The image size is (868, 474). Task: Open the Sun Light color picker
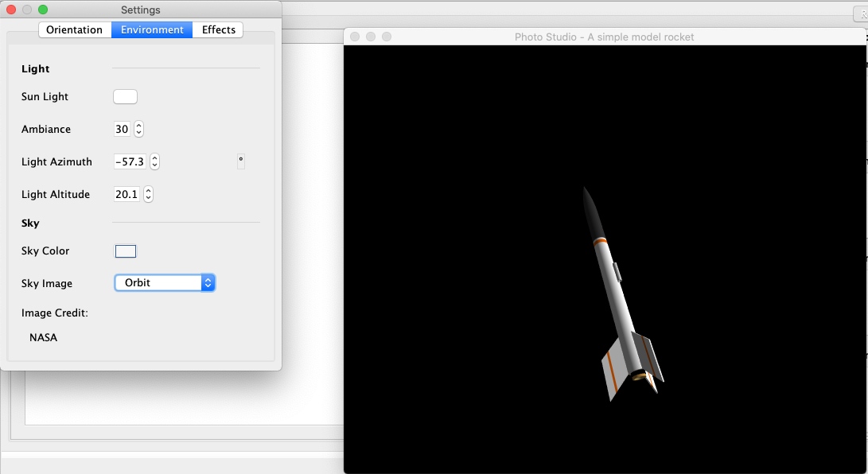tap(125, 96)
